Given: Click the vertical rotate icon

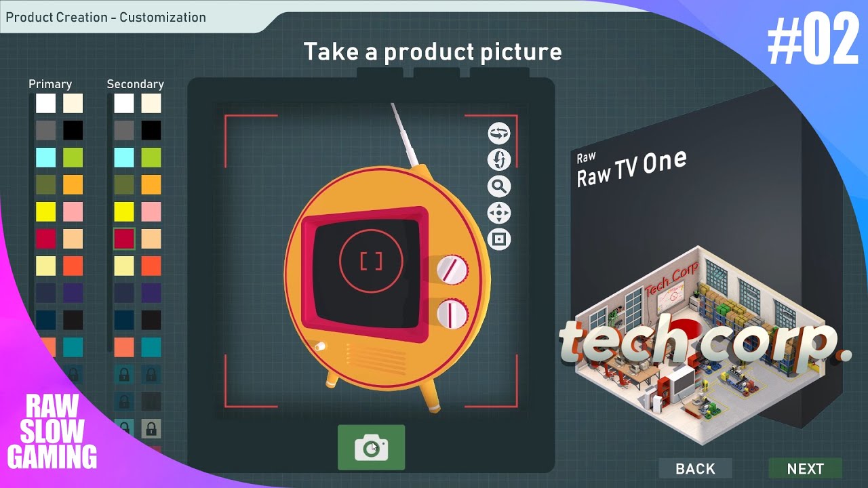Looking at the screenshot, I should pyautogui.click(x=499, y=160).
